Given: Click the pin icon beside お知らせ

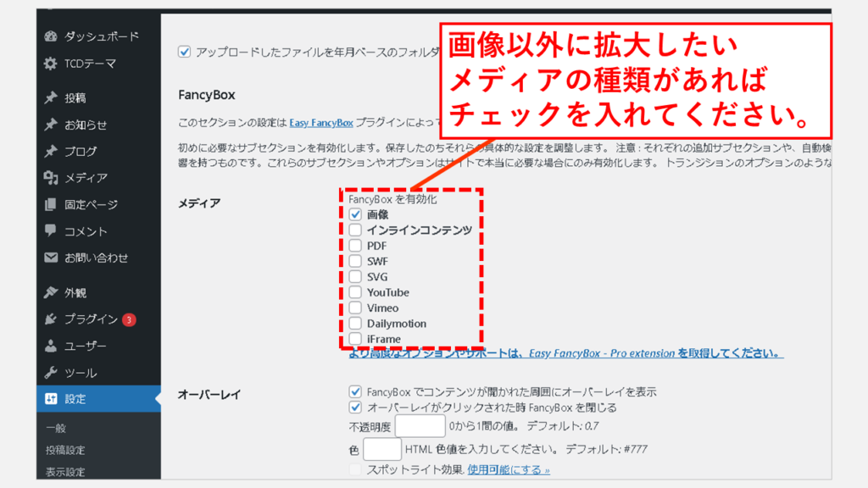Looking at the screenshot, I should pos(51,125).
